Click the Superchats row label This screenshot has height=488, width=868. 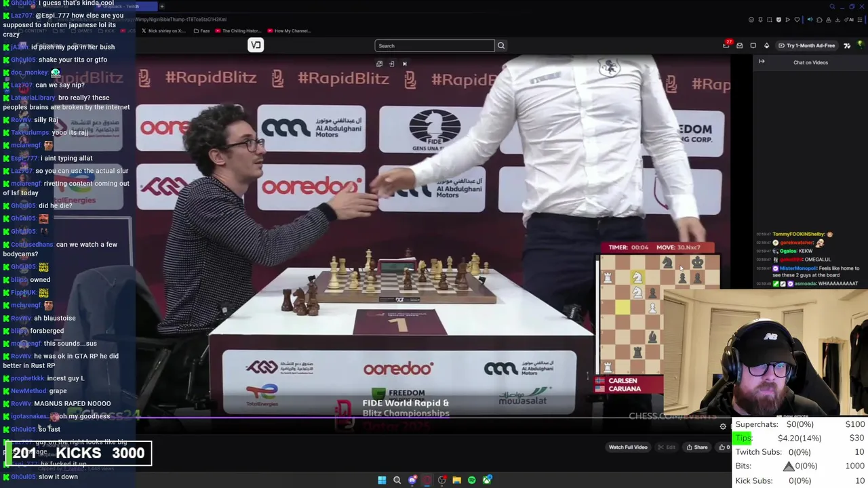(756, 424)
